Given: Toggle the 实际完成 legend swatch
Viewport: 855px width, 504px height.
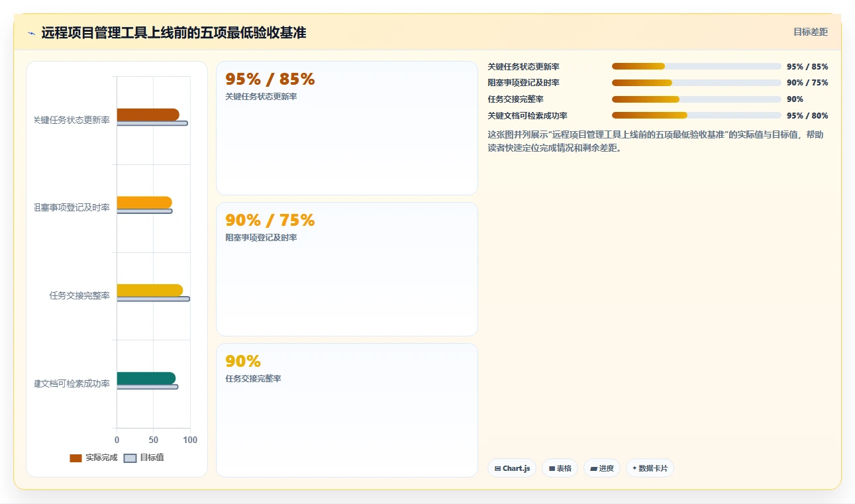Looking at the screenshot, I should coord(75,458).
